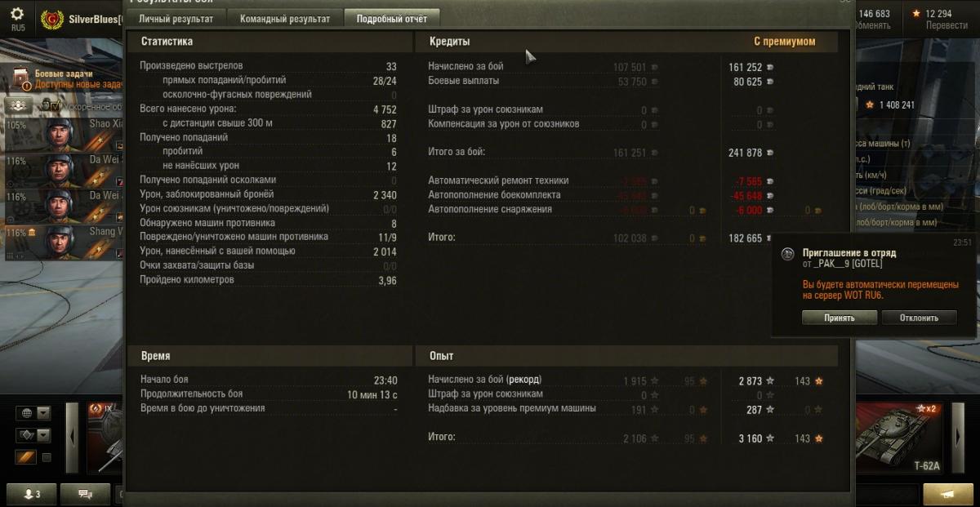
Task: Click the orange camouflage stripe icon
Action: [x=26, y=457]
